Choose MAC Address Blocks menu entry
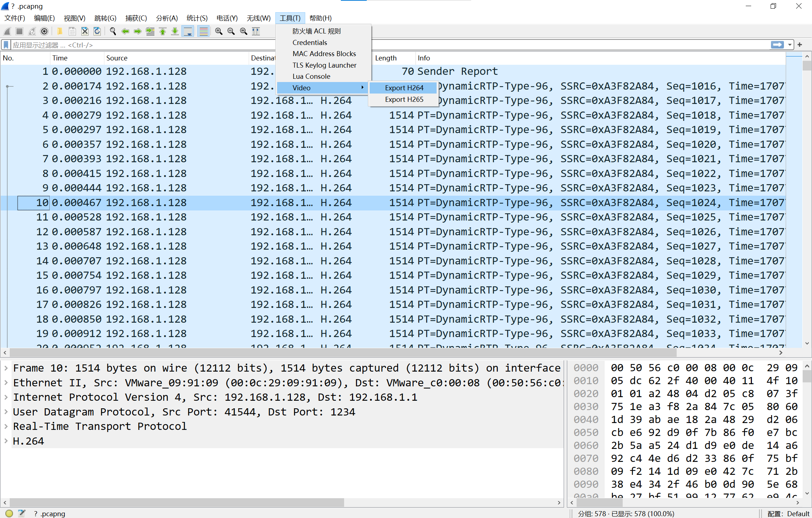Viewport: 812px width, 518px height. pyautogui.click(x=323, y=54)
